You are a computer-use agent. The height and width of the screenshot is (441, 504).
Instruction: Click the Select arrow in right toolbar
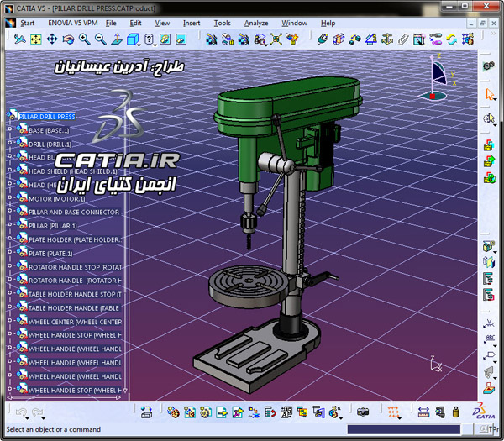[x=489, y=94]
